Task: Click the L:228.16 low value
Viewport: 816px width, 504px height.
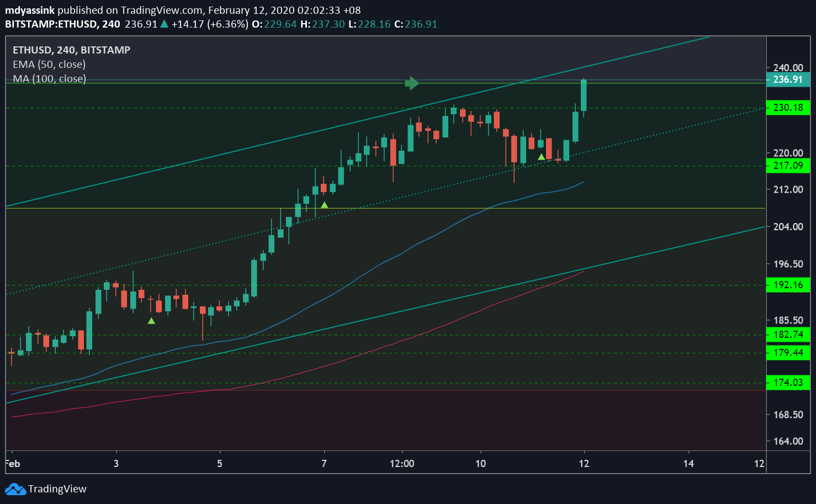Action: coord(369,24)
